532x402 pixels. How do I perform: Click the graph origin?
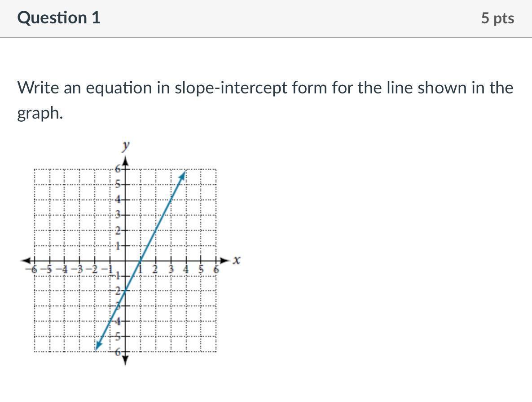click(125, 261)
